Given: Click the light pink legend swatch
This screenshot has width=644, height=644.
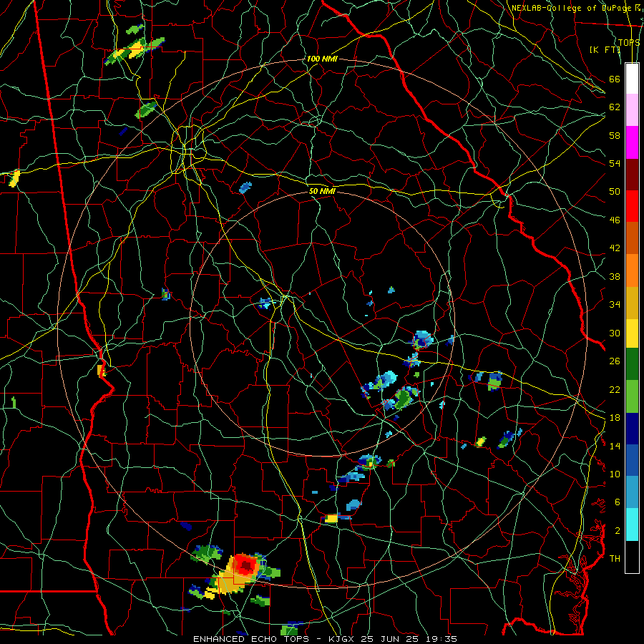Looking at the screenshot, I should click(632, 110).
